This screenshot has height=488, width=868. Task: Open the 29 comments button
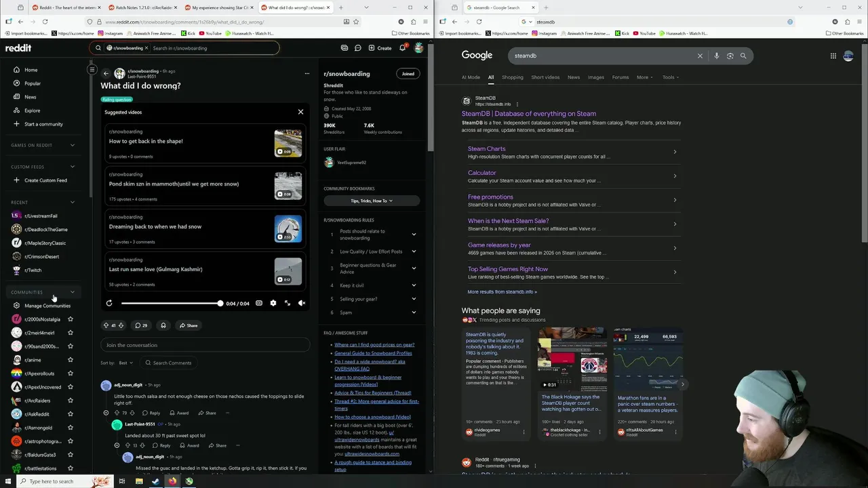(x=141, y=325)
